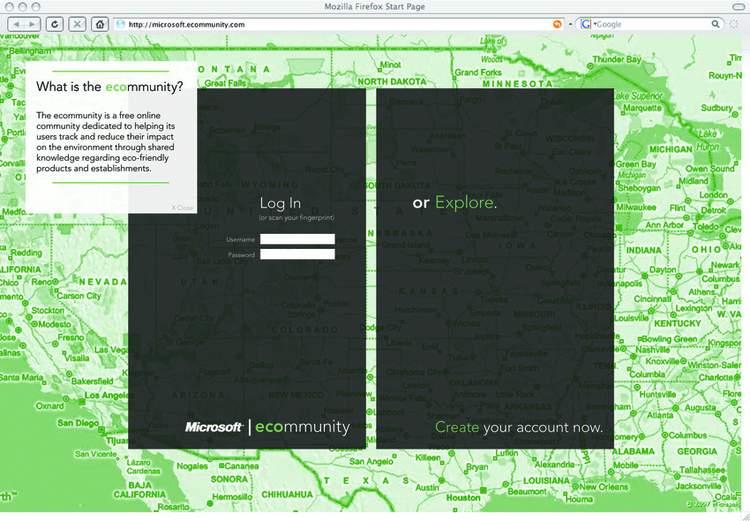Click 'or scan your fingerprint' text

[297, 218]
